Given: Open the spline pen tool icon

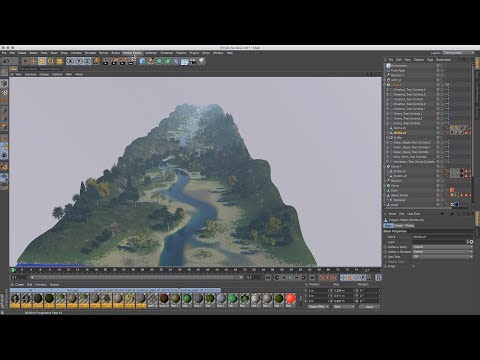Looking at the screenshot, I should pos(151,61).
